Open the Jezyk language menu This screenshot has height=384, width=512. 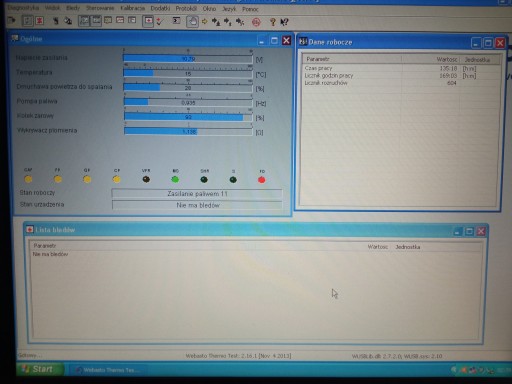click(x=229, y=9)
